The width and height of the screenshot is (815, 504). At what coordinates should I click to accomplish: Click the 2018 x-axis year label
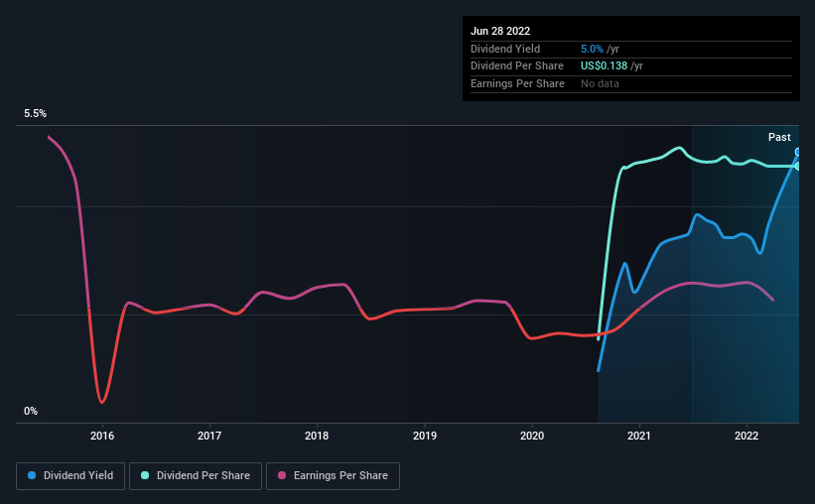point(317,436)
